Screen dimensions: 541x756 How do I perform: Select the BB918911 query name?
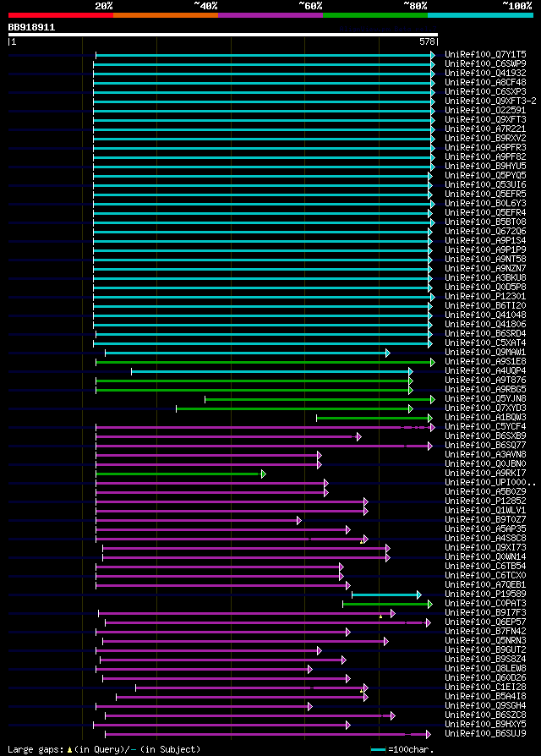point(31,27)
